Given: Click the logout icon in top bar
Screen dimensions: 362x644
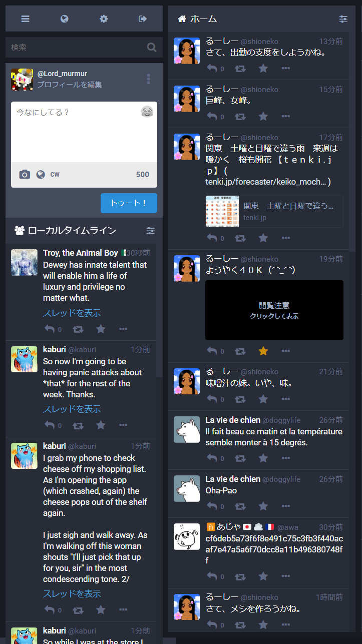Looking at the screenshot, I should coord(143,19).
